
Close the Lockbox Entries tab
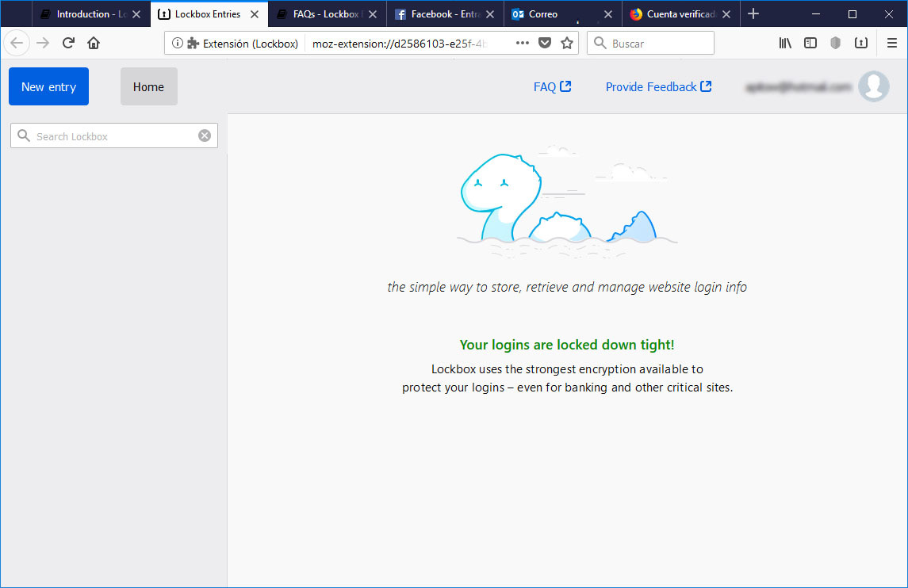tap(255, 14)
